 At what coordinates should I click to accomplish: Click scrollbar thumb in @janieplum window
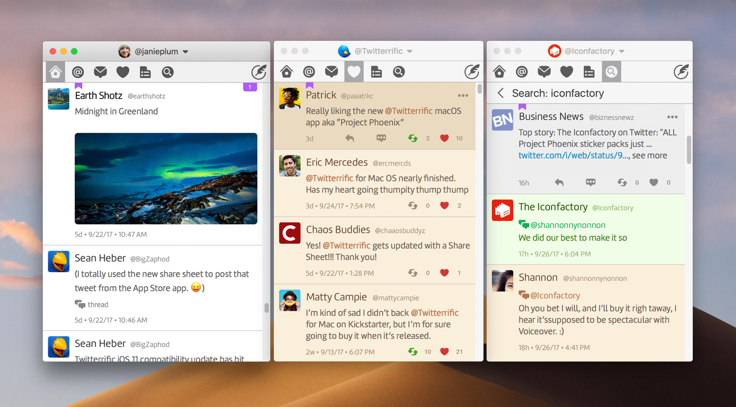tap(267, 308)
